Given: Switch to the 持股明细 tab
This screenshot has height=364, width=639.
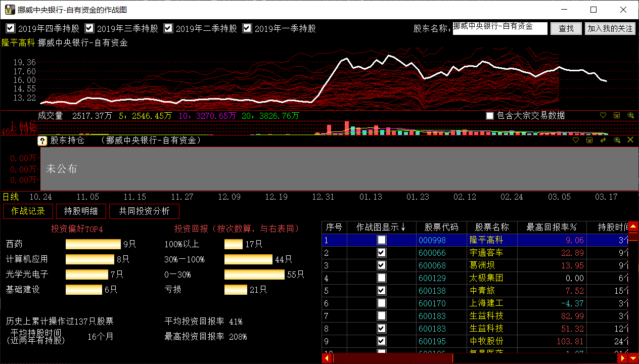Looking at the screenshot, I should tap(81, 211).
